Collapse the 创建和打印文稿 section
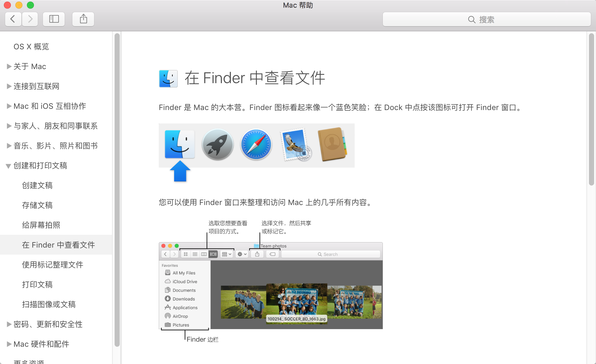Viewport: 596px width, 364px height. tap(9, 166)
